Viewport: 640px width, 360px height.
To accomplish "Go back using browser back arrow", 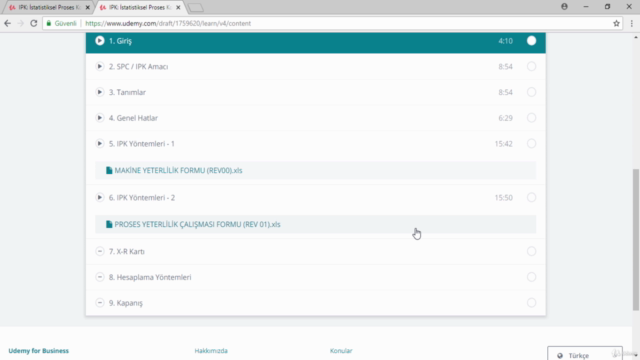I will pyautogui.click(x=7, y=23).
